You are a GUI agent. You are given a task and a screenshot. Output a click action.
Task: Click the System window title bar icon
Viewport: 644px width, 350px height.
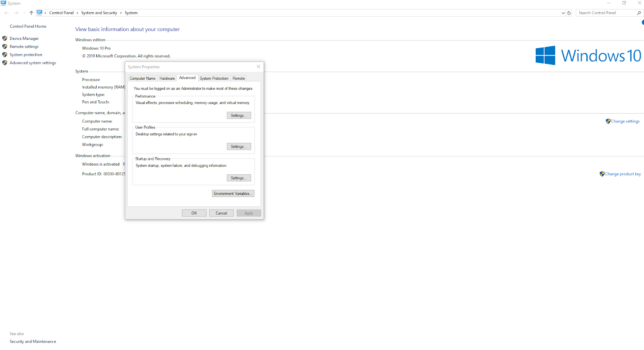[x=4, y=3]
